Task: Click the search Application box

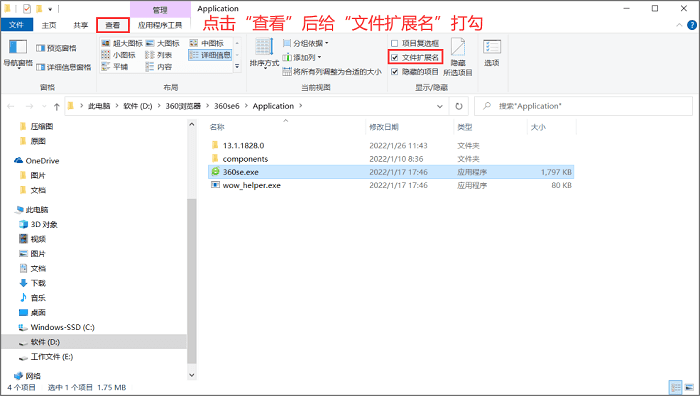Action: pyautogui.click(x=583, y=106)
